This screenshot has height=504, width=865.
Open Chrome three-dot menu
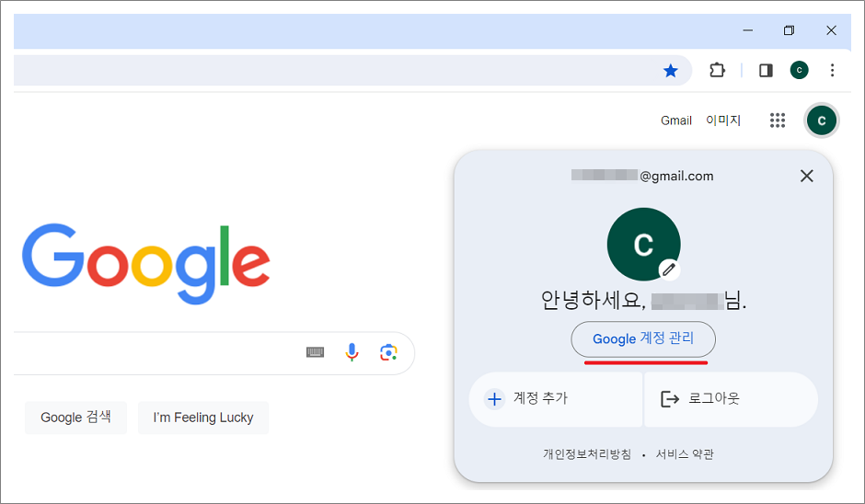832,70
